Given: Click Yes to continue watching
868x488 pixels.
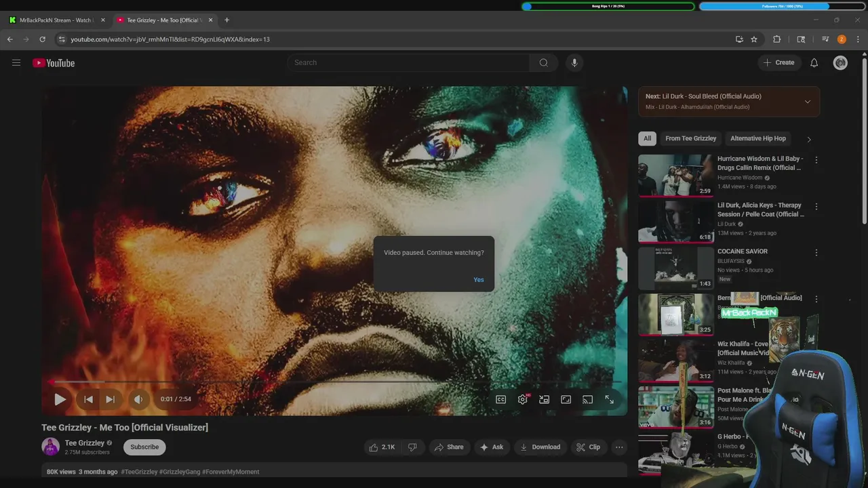Looking at the screenshot, I should [479, 280].
